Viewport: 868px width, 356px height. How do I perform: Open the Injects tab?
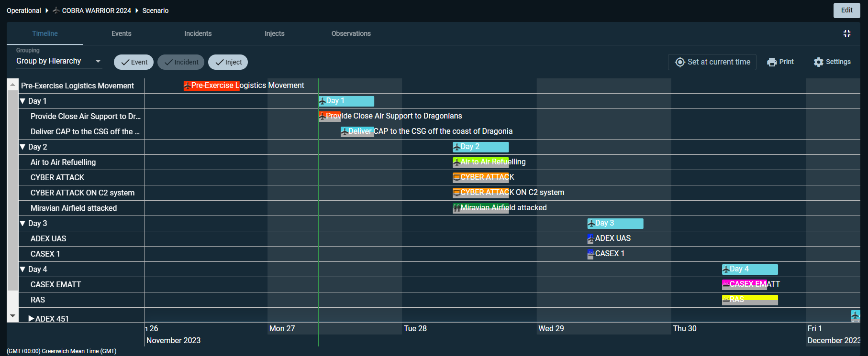coord(275,33)
